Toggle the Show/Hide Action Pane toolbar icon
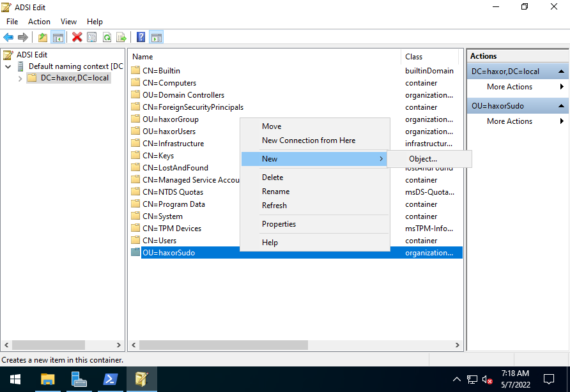This screenshot has height=392, width=570. pyautogui.click(x=157, y=37)
